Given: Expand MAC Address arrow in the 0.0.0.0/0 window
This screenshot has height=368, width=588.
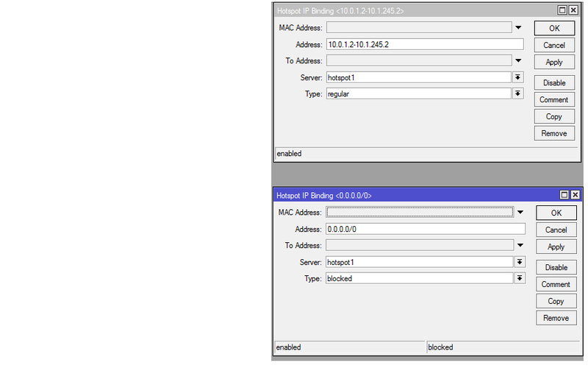Looking at the screenshot, I should tap(520, 212).
